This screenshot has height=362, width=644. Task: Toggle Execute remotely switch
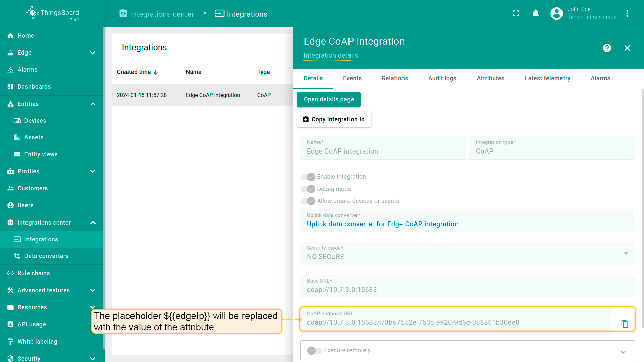click(x=315, y=350)
